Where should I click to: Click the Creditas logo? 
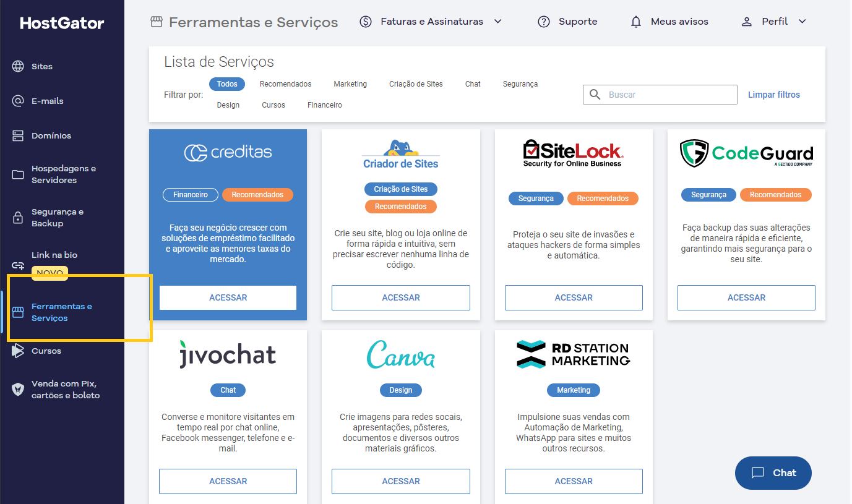(x=228, y=153)
